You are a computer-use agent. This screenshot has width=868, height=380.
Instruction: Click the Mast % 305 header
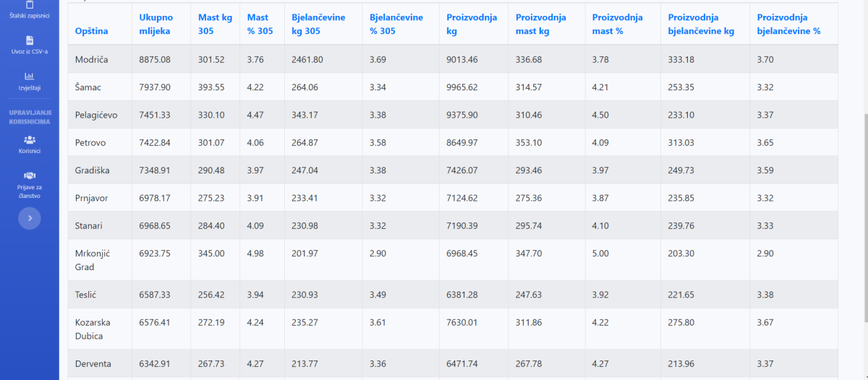click(x=260, y=25)
